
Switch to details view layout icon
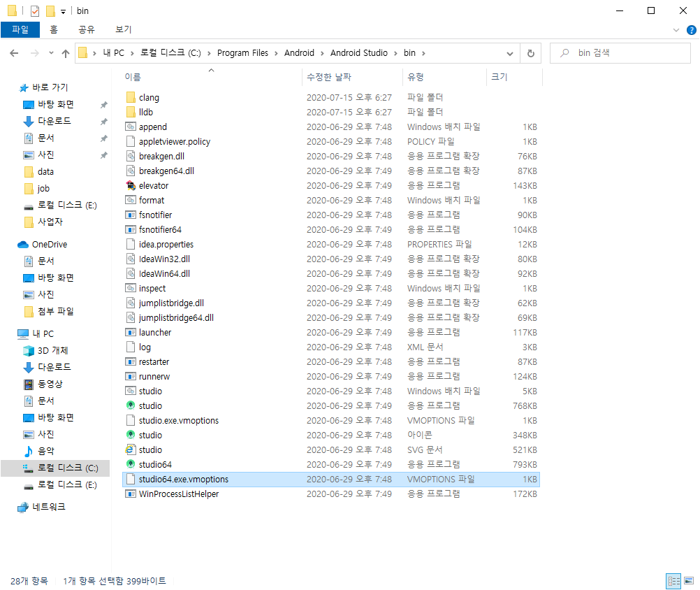pos(673,581)
